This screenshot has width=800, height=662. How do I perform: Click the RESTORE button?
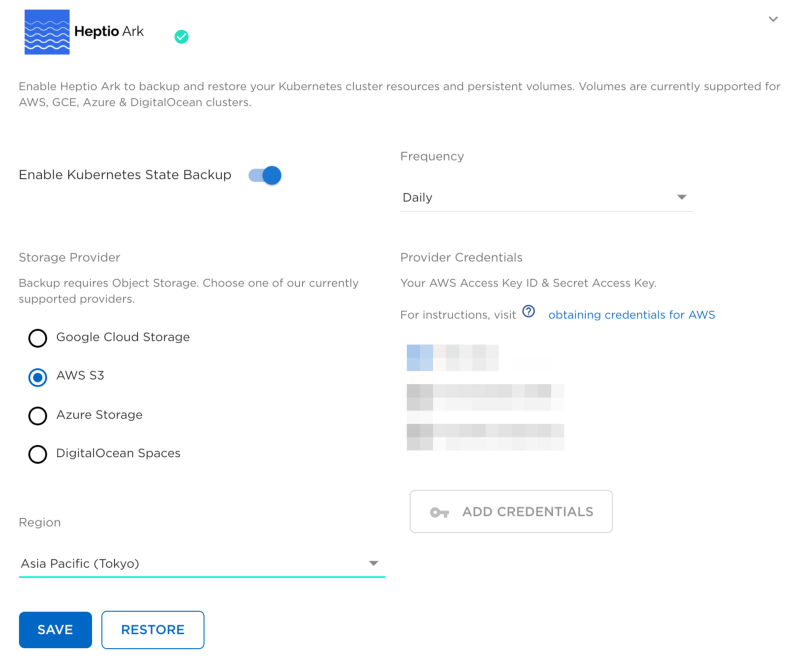[x=153, y=630]
